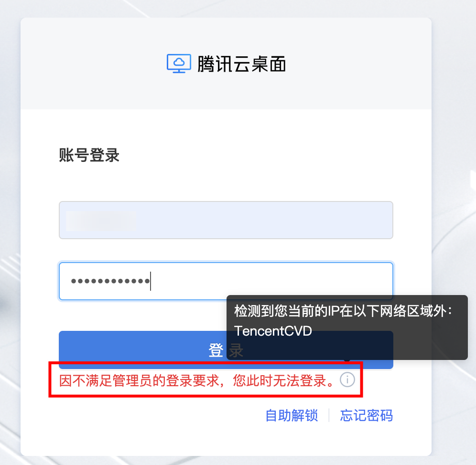Click the cloud desktop monitor logo icon
This screenshot has width=476, height=465.
click(179, 63)
